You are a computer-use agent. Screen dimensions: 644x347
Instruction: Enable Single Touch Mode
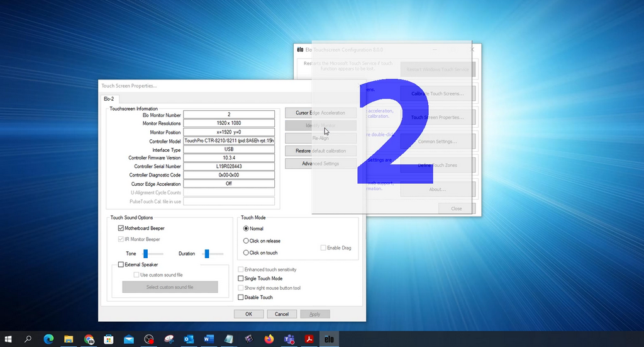241,279
